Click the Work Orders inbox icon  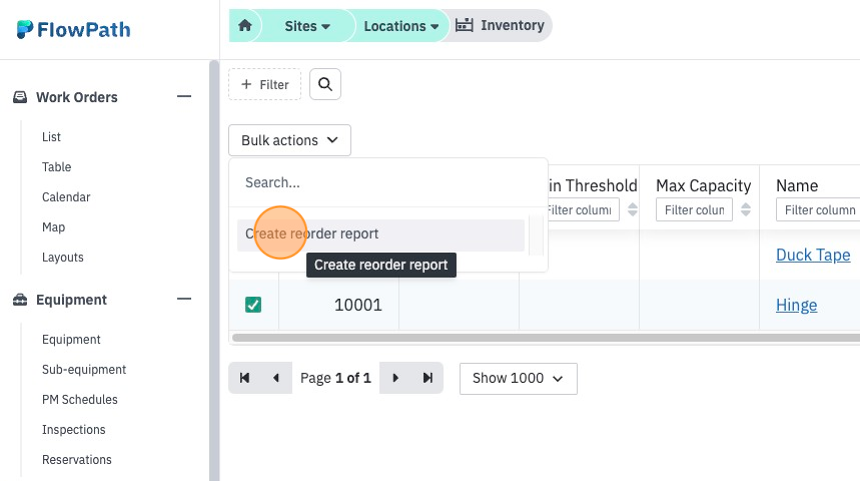(x=20, y=97)
